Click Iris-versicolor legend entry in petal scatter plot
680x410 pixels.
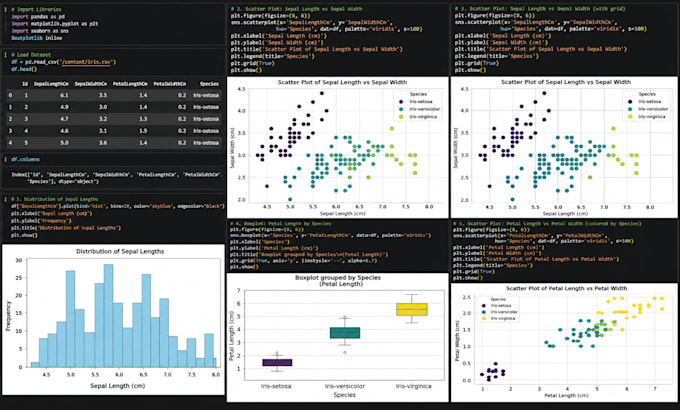[500, 312]
